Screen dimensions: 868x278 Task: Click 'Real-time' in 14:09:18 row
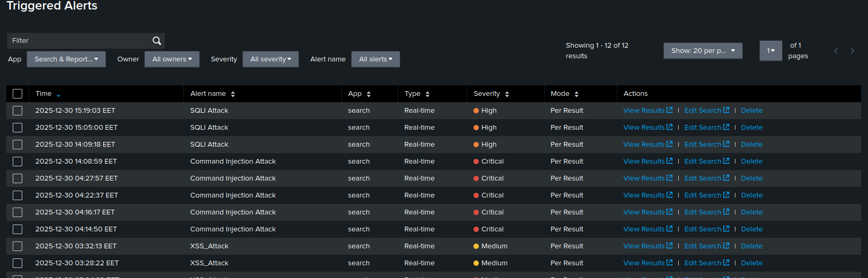[419, 145]
